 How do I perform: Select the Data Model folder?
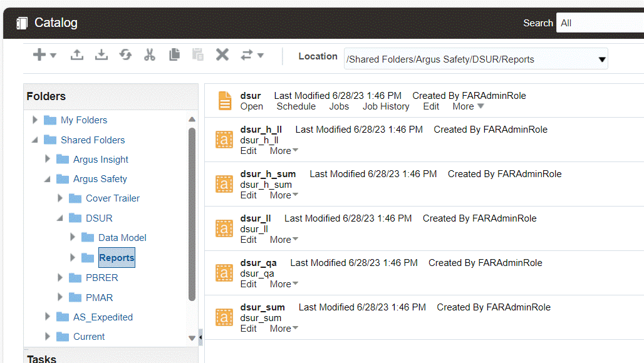click(122, 238)
